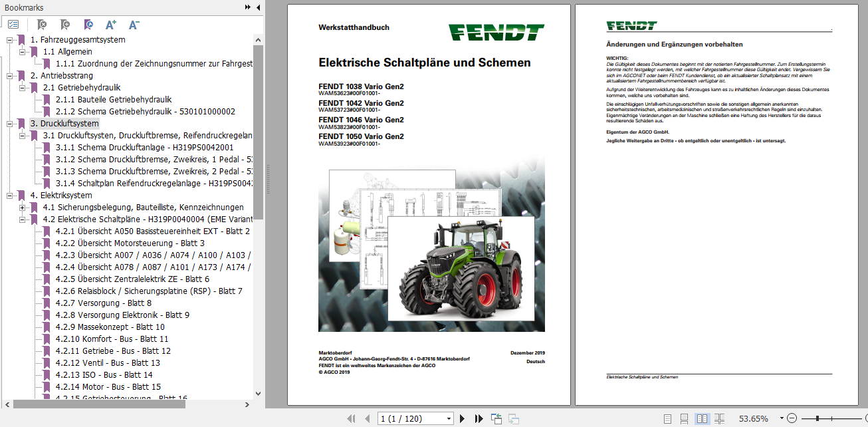Jump to the last page
The height and width of the screenshot is (427, 868).
click(x=479, y=419)
